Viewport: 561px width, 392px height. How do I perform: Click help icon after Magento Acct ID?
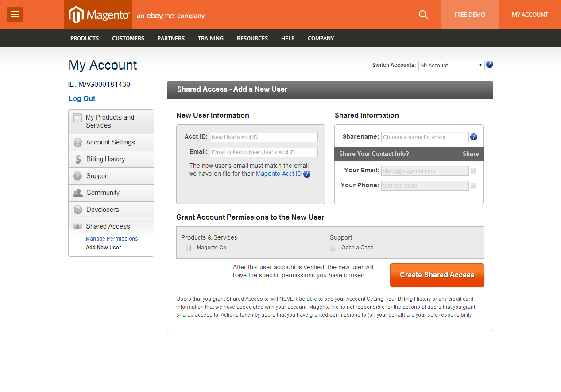307,174
